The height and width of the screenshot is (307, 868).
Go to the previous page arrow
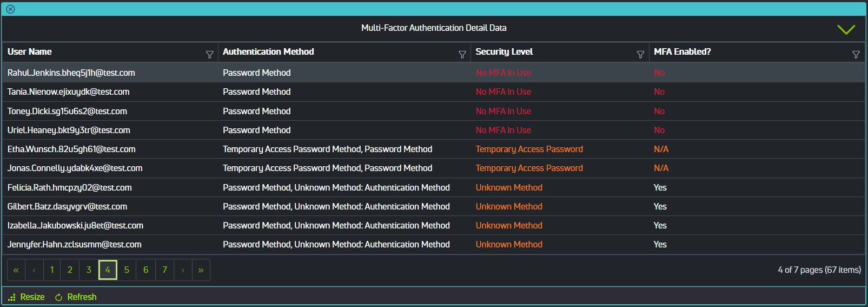[34, 270]
